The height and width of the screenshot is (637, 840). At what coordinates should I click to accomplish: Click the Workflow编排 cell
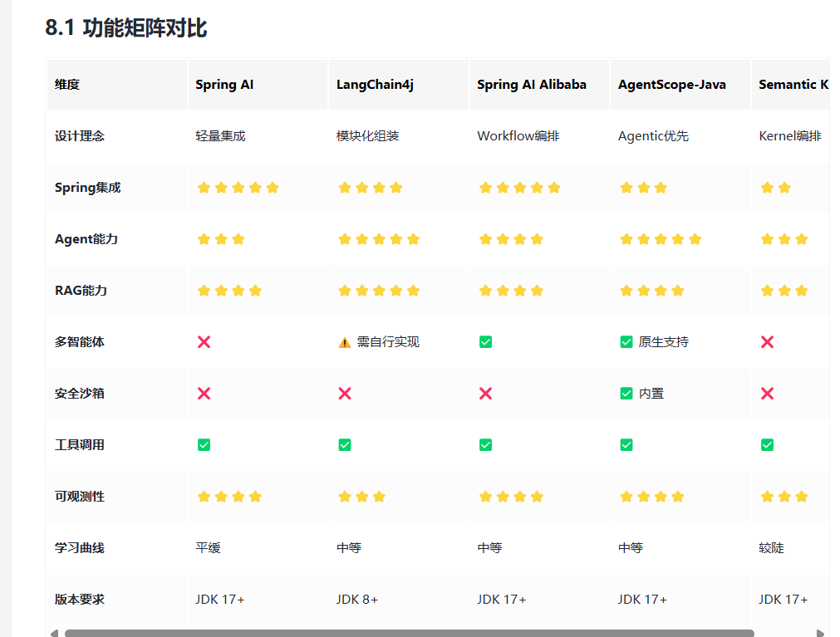[x=518, y=136]
